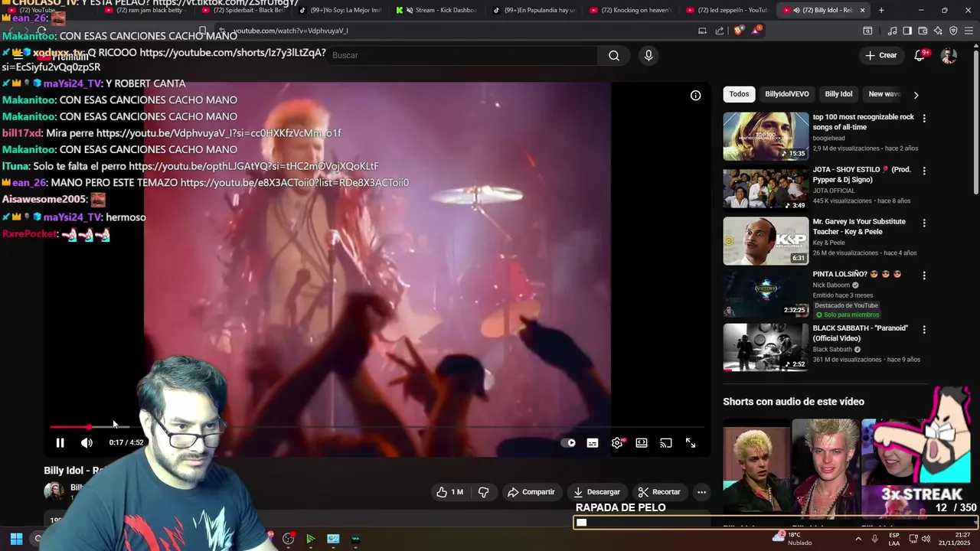Cast video with the player cast icon

[666, 443]
